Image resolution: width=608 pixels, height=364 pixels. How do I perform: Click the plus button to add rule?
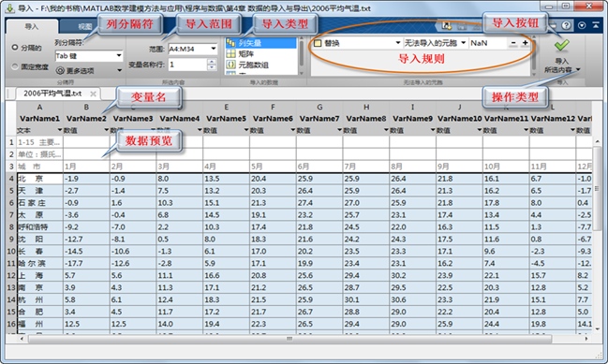525,43
